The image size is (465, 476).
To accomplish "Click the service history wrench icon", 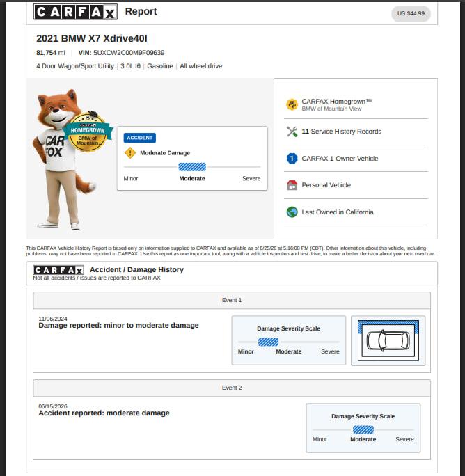I will 292,132.
